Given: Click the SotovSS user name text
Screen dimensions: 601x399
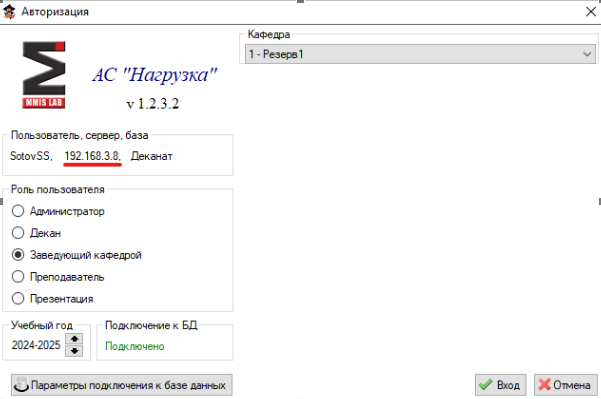Looking at the screenshot, I should (x=31, y=156).
